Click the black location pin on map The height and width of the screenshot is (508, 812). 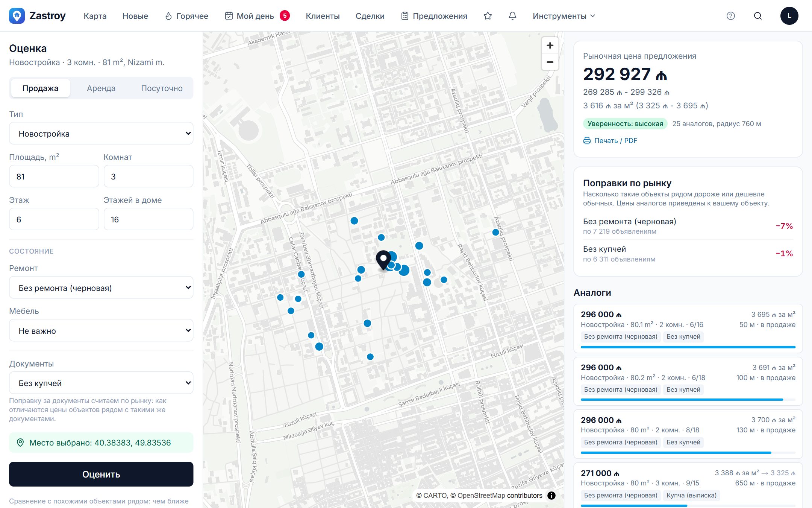point(383,260)
